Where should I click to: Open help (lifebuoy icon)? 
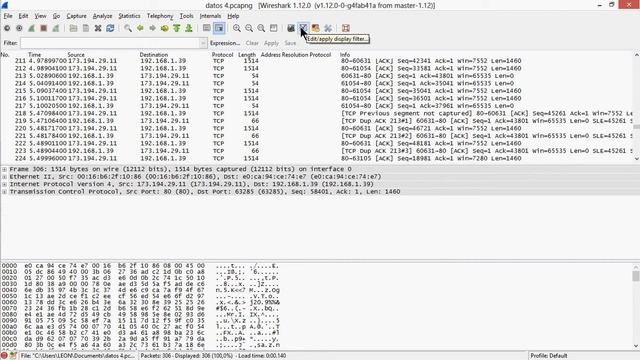click(346, 28)
